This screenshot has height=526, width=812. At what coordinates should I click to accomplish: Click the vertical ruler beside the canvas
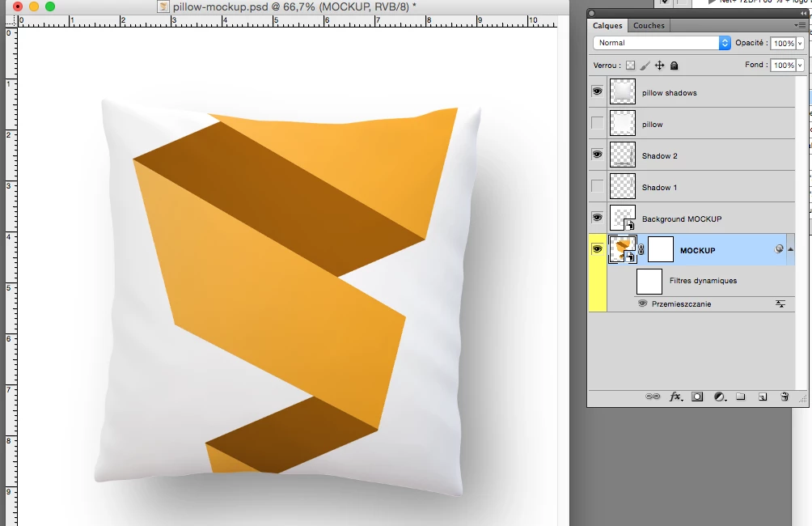[x=11, y=277]
